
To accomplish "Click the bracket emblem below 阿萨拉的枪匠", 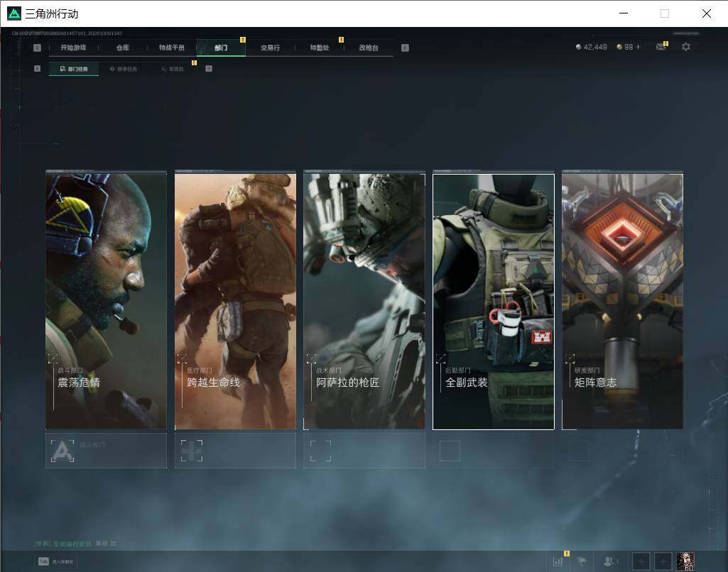I will 321,451.
